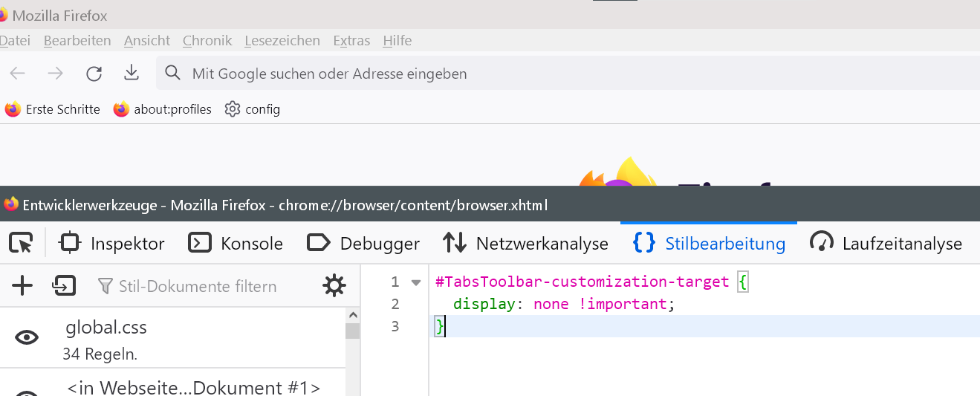Click the scroll-up arrow of stylesheet list
The image size is (980, 396).
(x=353, y=315)
